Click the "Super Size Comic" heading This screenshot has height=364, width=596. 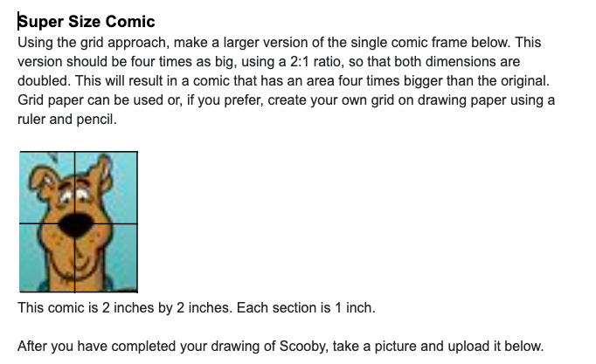pyautogui.click(x=87, y=22)
